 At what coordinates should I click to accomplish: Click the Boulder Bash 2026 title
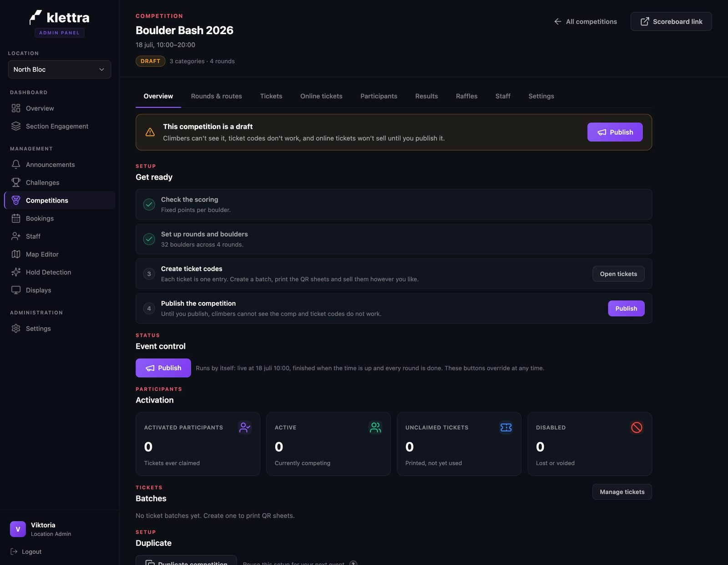[184, 30]
